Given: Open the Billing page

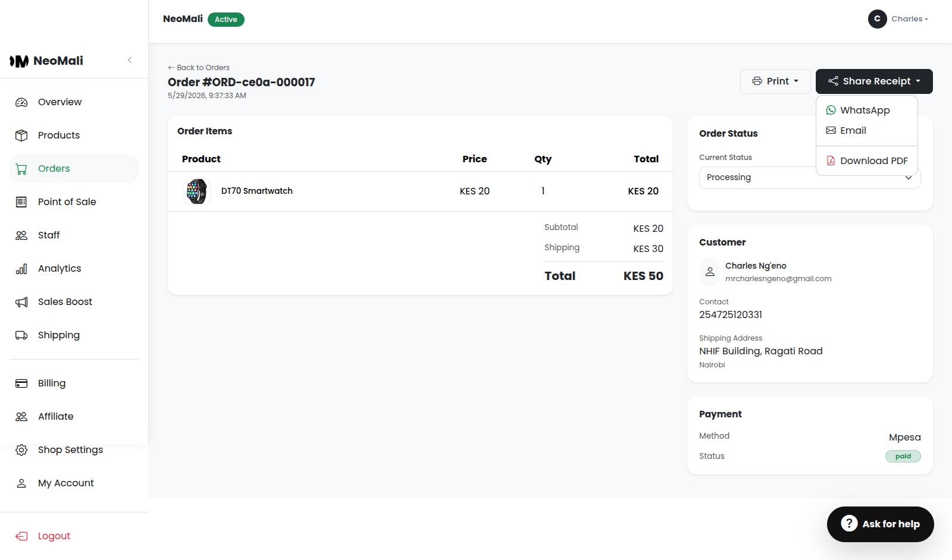Looking at the screenshot, I should [x=74, y=383].
